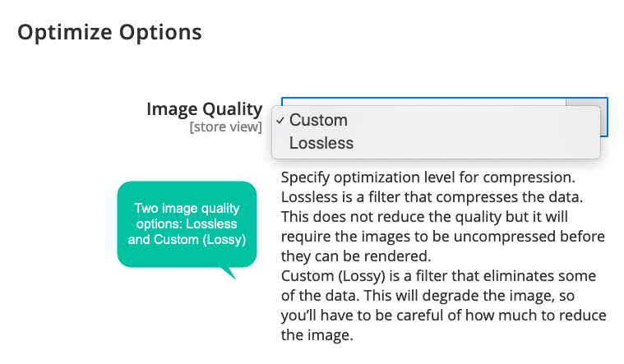Click the Image Quality field label

coord(205,109)
